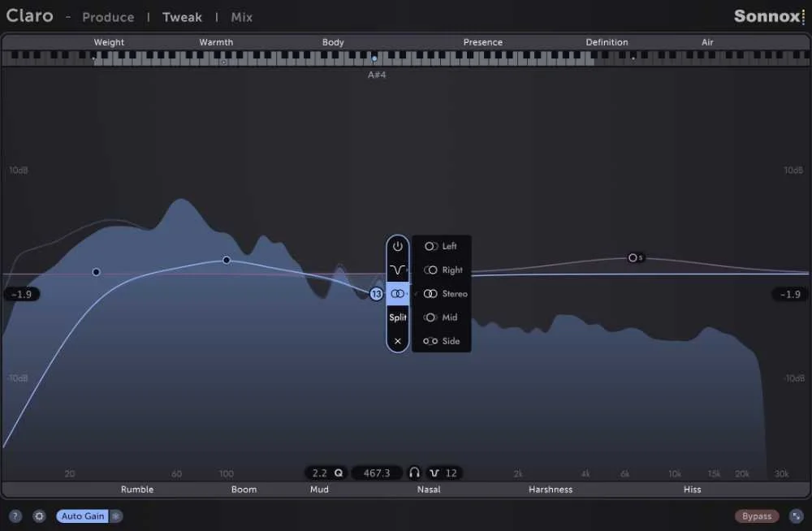Click the Rumble label
The image size is (812, 531).
tap(137, 490)
